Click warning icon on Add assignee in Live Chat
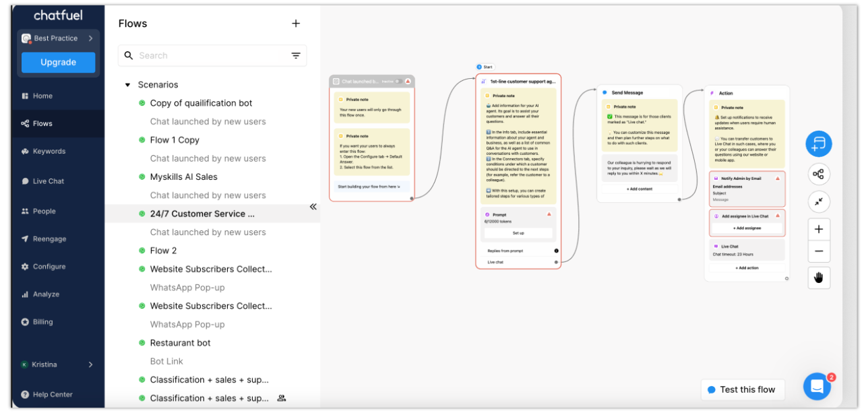 coord(778,216)
